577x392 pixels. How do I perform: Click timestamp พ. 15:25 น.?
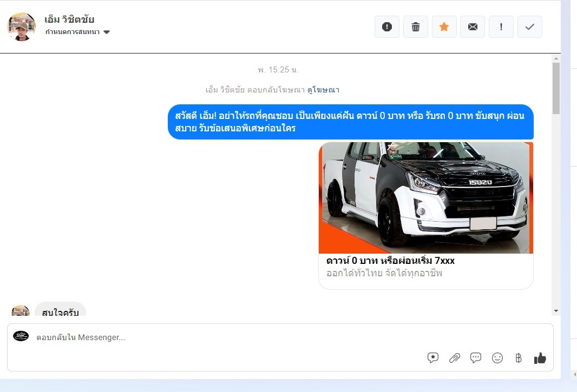(x=278, y=70)
